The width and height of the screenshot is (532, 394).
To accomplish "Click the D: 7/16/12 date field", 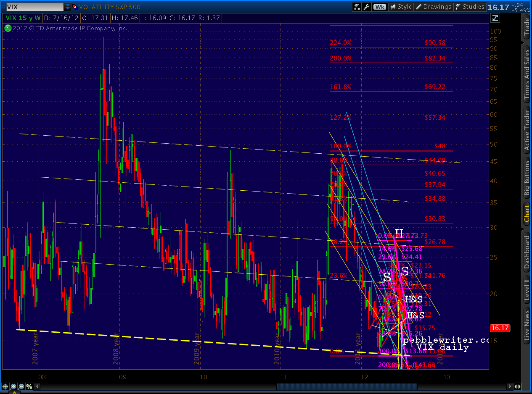I will [61, 18].
